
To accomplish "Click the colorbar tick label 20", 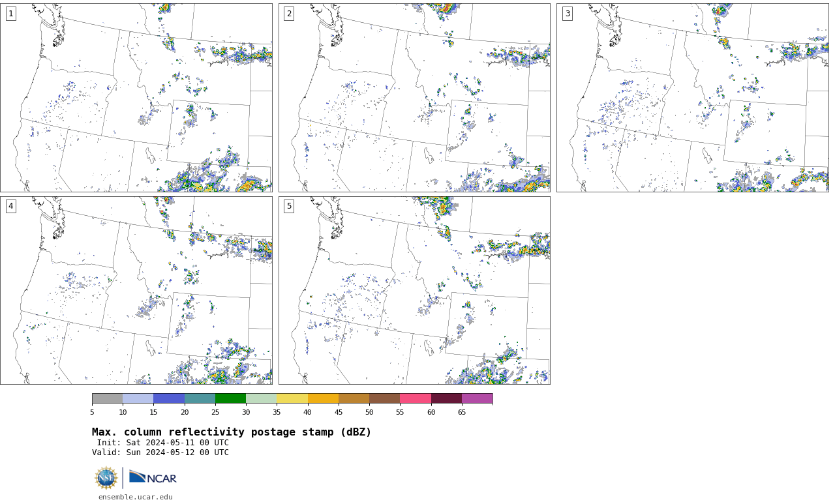I will (185, 412).
